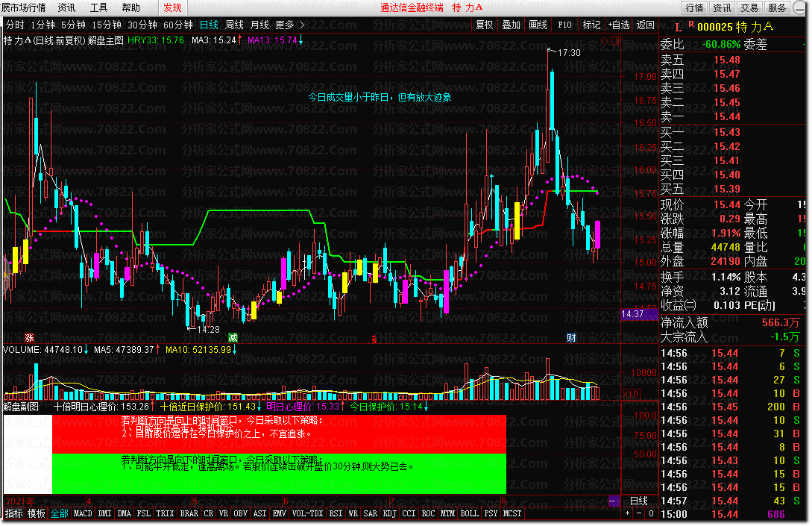
Task: Open the 模板 template selector
Action: click(x=37, y=513)
